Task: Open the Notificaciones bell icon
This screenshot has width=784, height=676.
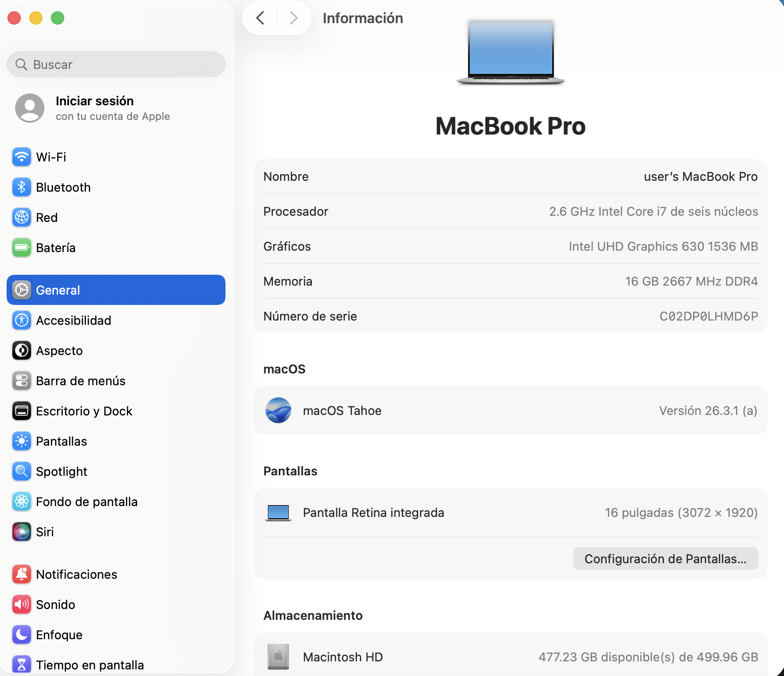Action: point(22,575)
